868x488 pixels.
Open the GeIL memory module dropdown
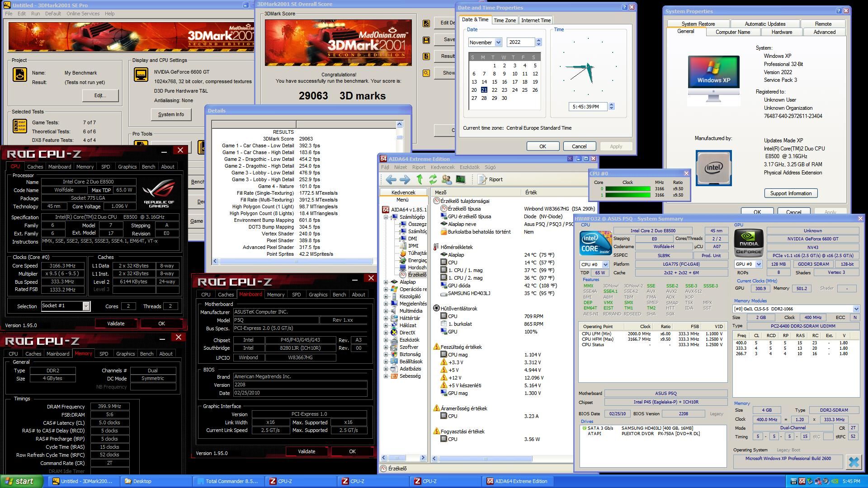coord(856,309)
